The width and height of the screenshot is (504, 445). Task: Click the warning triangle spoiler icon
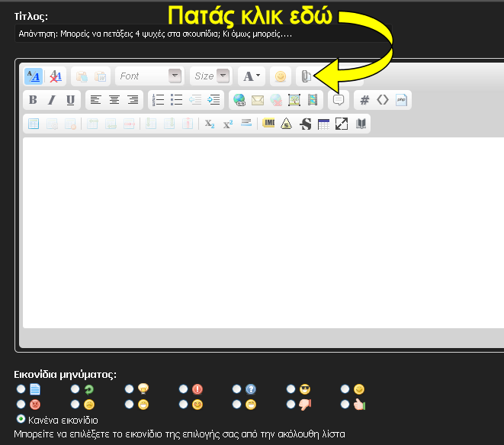point(286,124)
